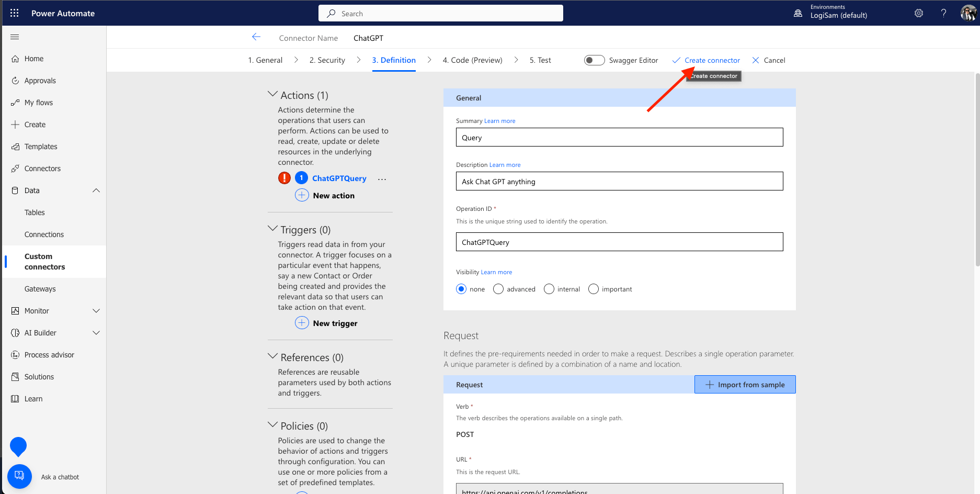Image resolution: width=980 pixels, height=494 pixels.
Task: Click the Environments picker icon
Action: coord(798,13)
